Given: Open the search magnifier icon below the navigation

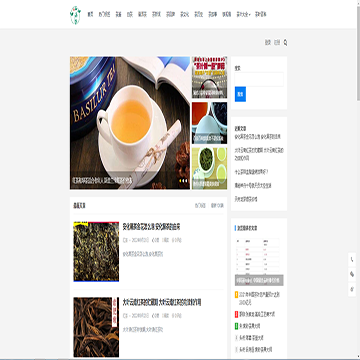Looking at the screenshot, I should 285,43.
